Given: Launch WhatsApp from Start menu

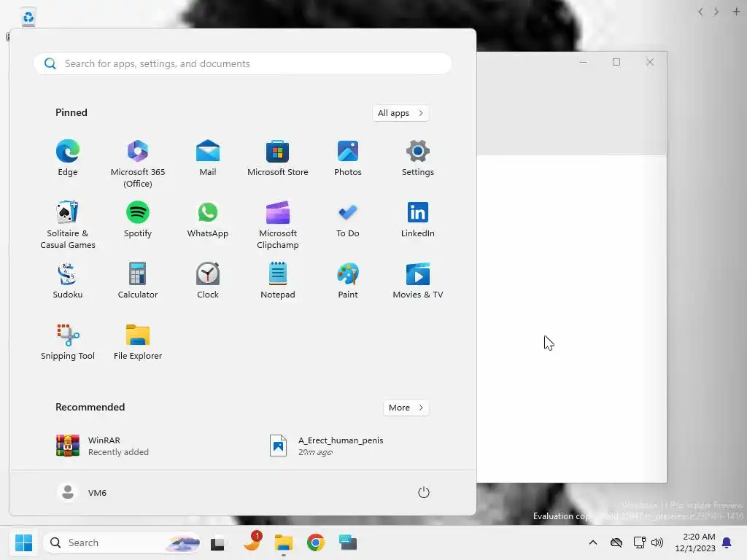Looking at the screenshot, I should point(208,219).
